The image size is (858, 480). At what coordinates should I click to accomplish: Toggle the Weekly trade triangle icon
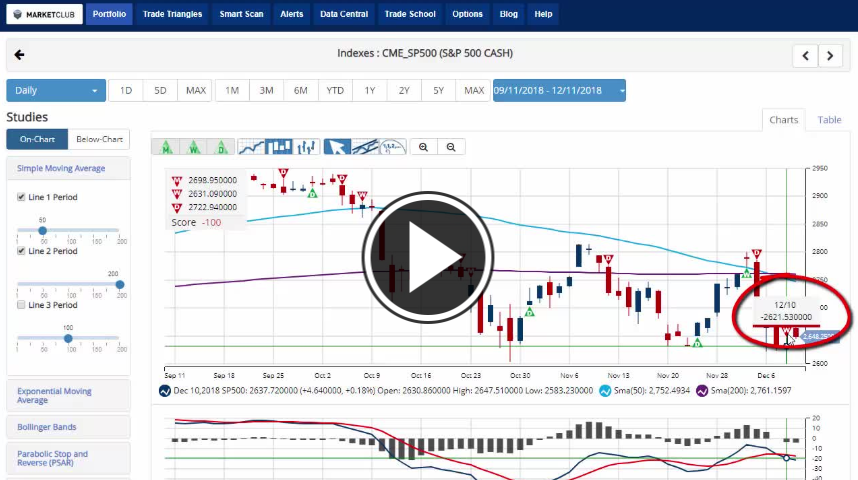coord(194,147)
